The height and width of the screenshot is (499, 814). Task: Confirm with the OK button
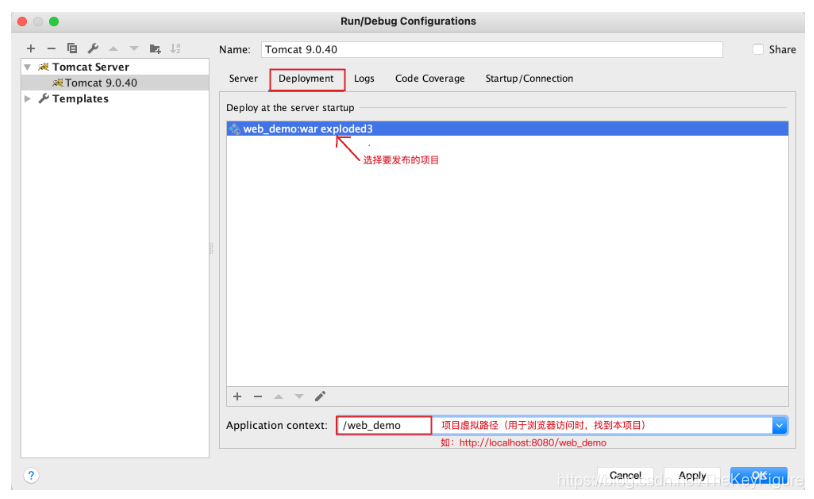(x=758, y=475)
